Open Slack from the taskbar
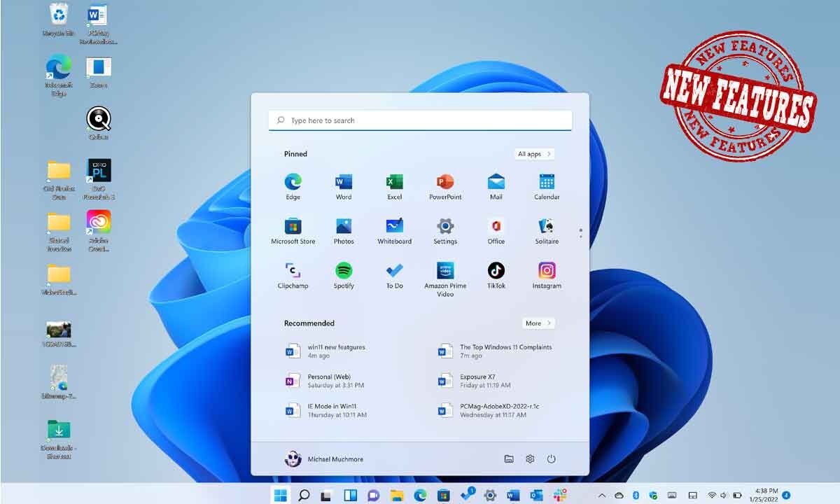 pos(560,495)
